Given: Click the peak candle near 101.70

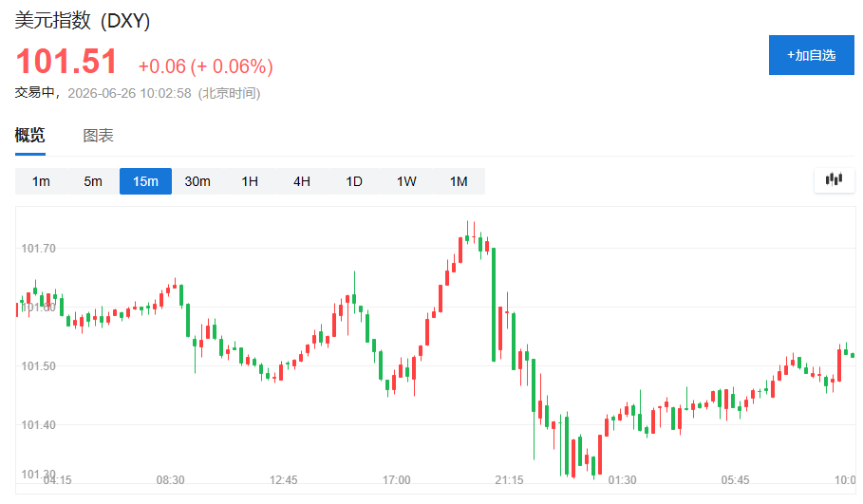Looking at the screenshot, I should pos(467,233).
